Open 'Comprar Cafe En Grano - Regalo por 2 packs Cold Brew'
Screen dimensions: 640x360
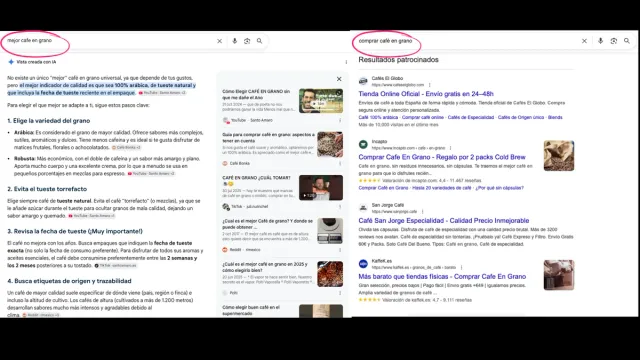442,157
